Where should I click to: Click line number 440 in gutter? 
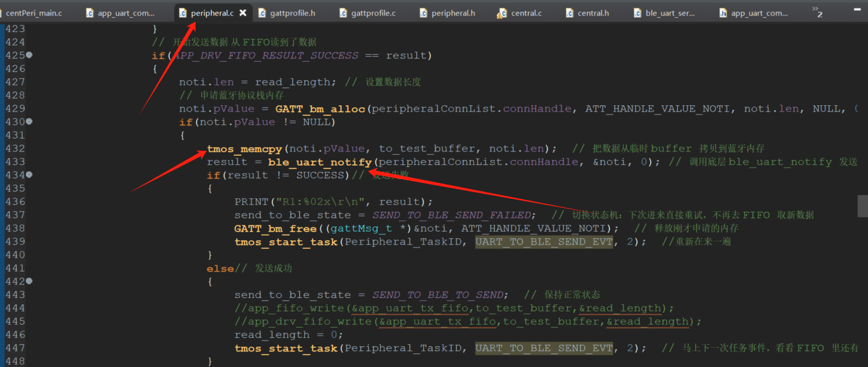(x=15, y=255)
